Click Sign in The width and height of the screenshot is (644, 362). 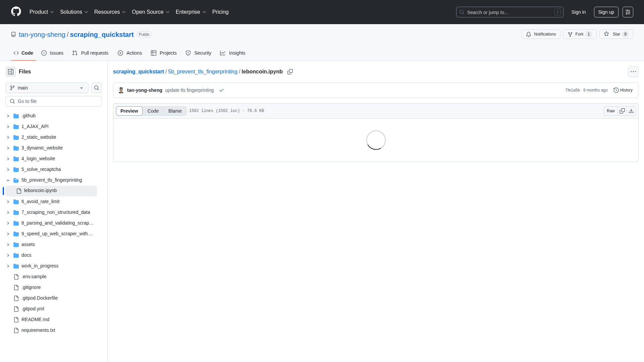pyautogui.click(x=578, y=12)
